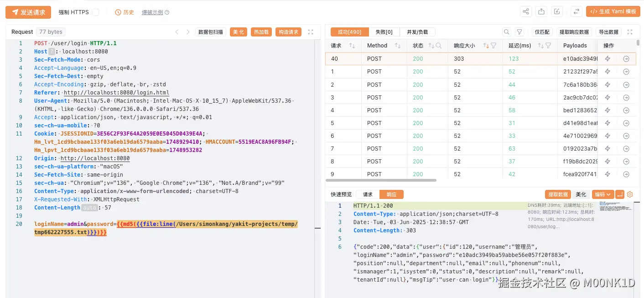Click the 构造请求 build request button
Image resolution: width=644 pixels, height=298 pixels.
(x=288, y=32)
